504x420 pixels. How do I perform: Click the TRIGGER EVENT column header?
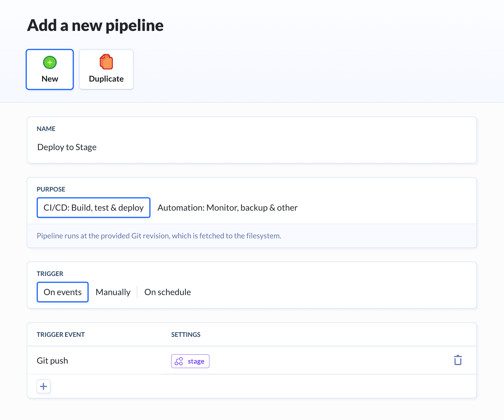(61, 335)
